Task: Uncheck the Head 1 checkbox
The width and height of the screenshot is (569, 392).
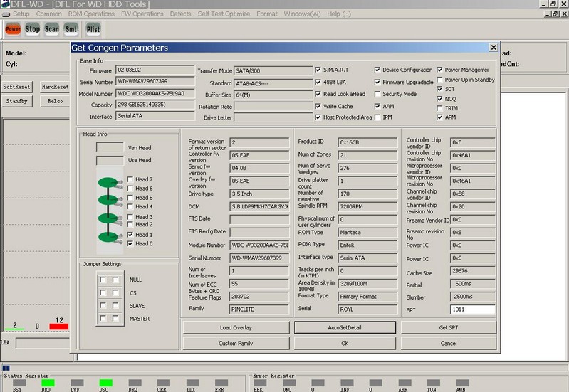Action: tap(130, 235)
